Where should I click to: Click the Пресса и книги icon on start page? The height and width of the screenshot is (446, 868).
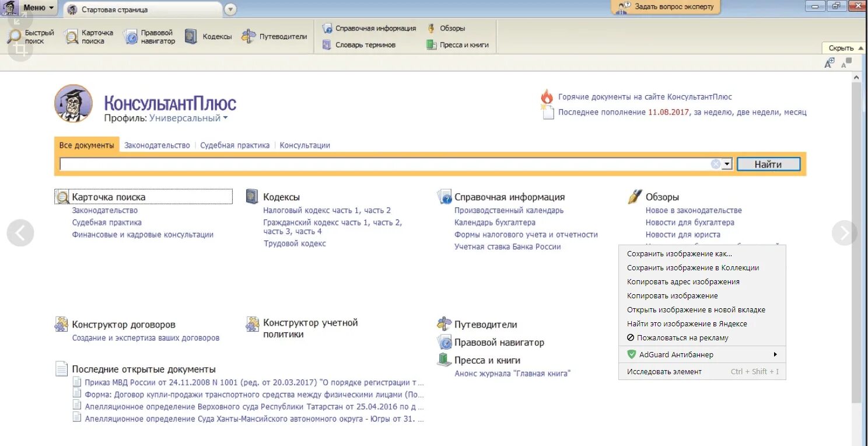point(444,360)
